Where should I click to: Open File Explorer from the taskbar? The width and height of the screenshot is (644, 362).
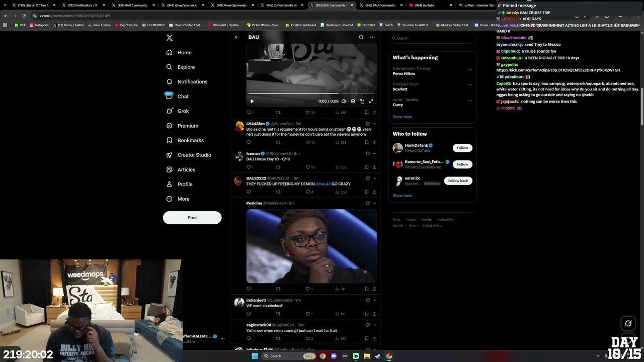367,356
